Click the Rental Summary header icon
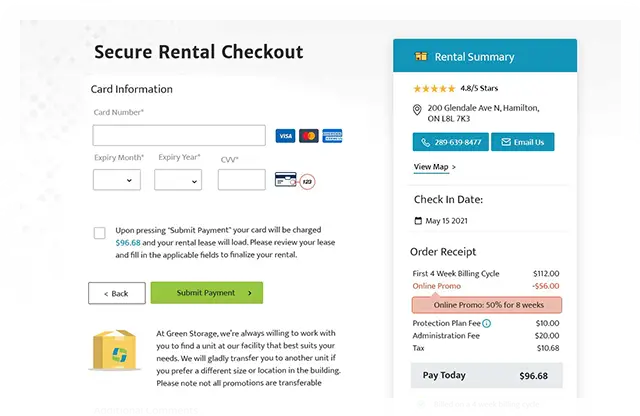Screen dimensions: 640x416 (421, 57)
